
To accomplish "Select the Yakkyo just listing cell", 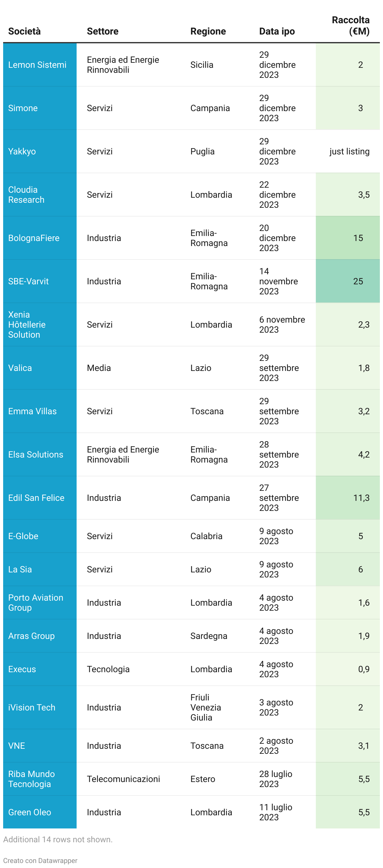I will click(349, 151).
